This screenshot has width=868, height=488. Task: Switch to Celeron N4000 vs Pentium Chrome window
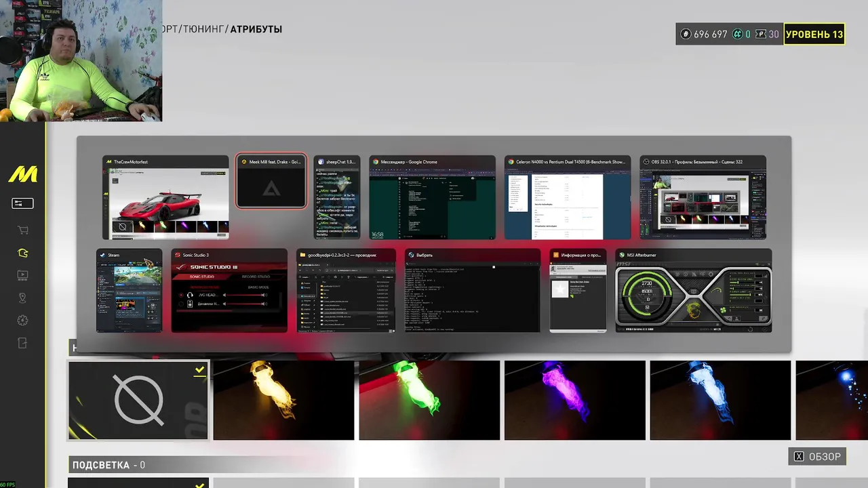568,197
